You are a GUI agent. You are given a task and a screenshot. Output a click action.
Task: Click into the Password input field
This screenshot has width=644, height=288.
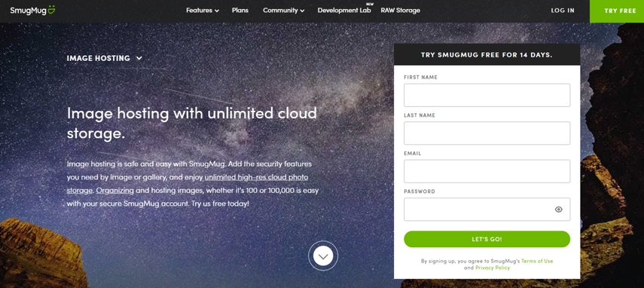point(487,210)
